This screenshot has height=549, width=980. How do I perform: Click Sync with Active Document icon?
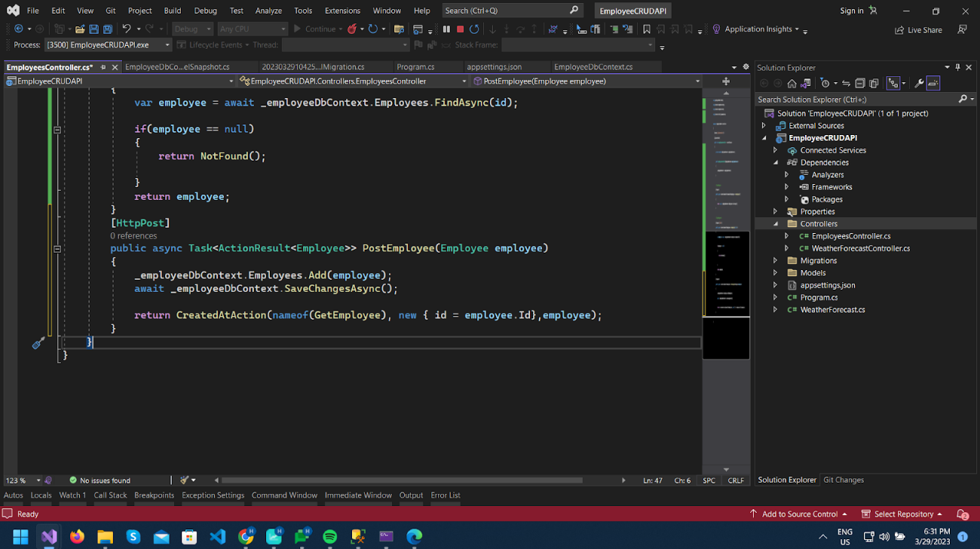pos(846,83)
